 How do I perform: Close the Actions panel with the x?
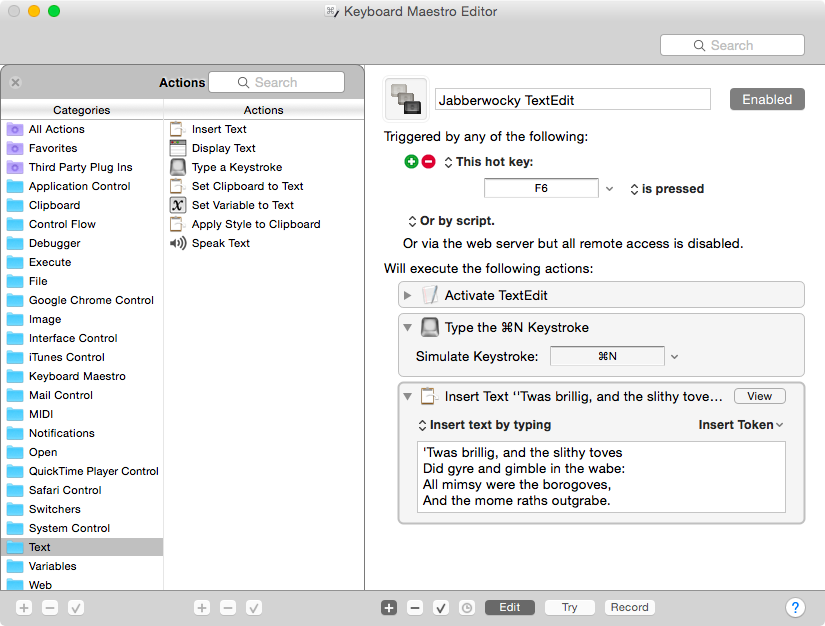point(16,83)
